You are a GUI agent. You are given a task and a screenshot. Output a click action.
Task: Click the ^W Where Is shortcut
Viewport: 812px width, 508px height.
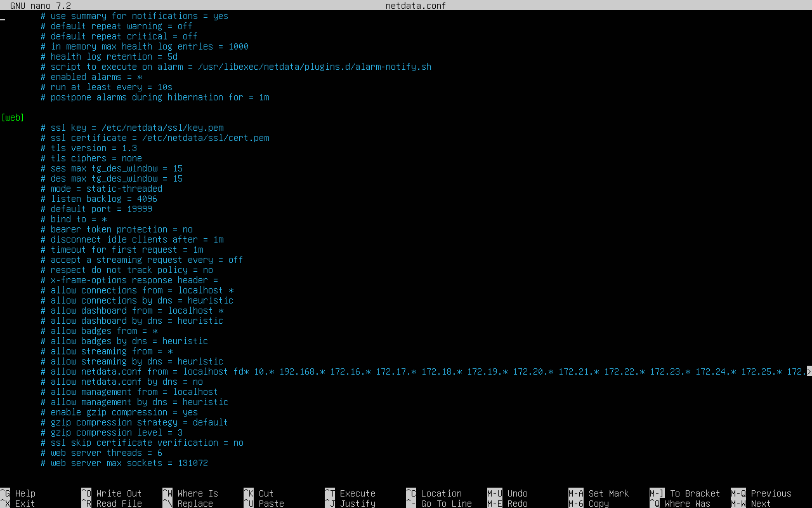pos(190,493)
